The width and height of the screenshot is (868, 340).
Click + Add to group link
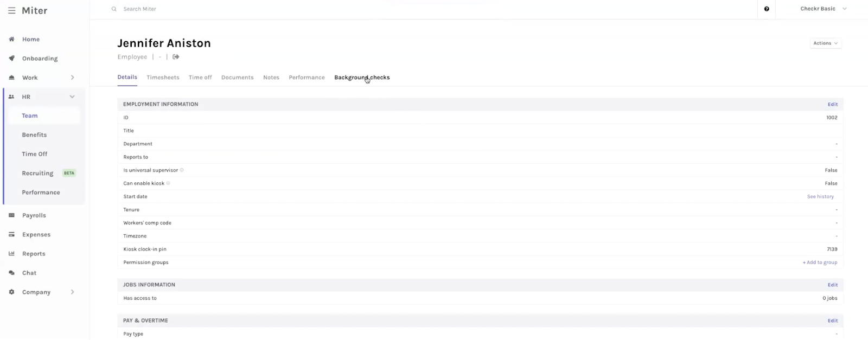[x=820, y=262]
